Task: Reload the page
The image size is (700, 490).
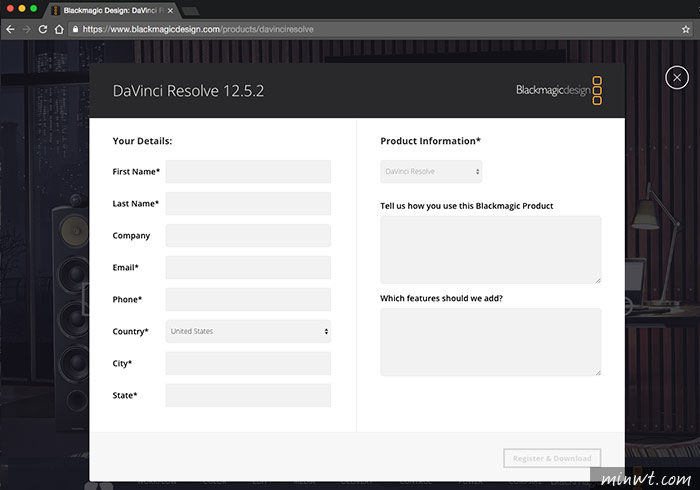Action: [x=43, y=29]
